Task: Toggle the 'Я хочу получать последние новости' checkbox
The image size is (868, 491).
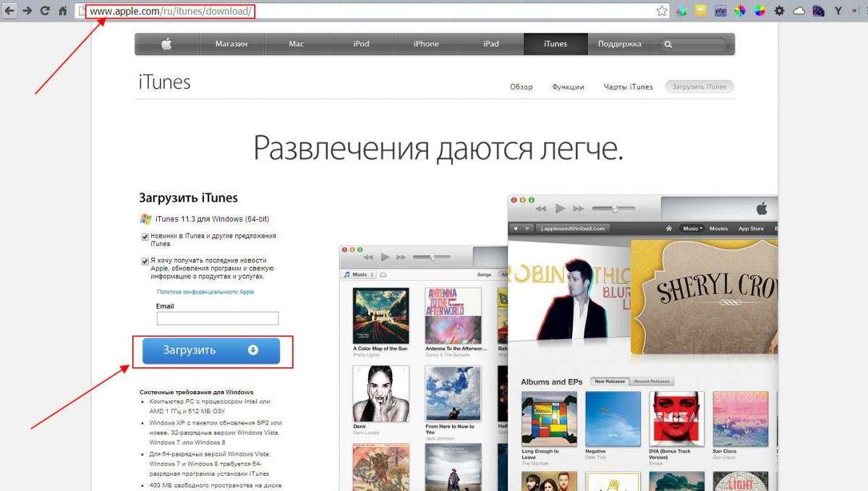Action: [x=145, y=260]
